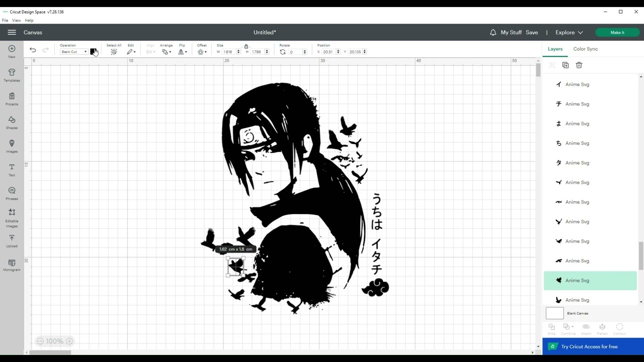Image resolution: width=644 pixels, height=362 pixels.
Task: Click the Attach tool
Action: 586,329
